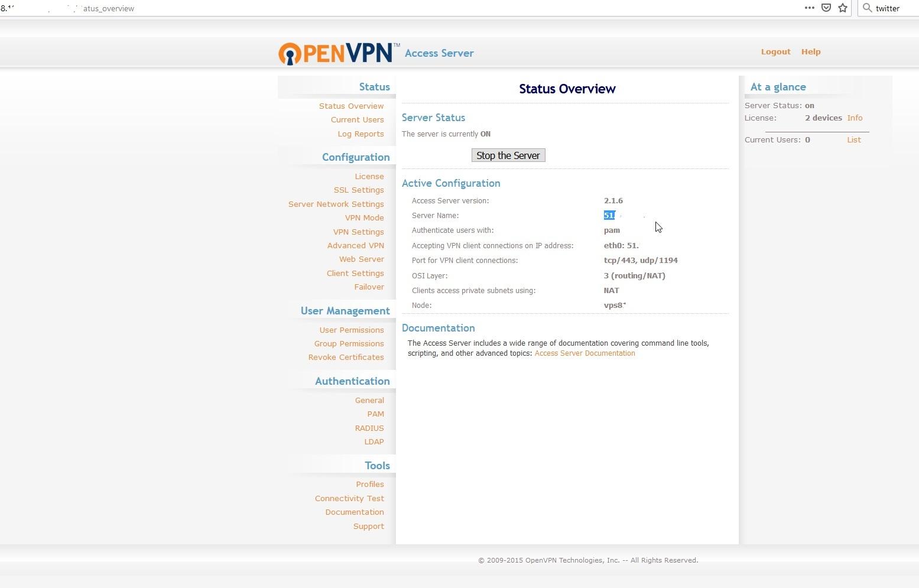Open Revoke Certificates page
The height and width of the screenshot is (588, 919).
click(x=346, y=357)
